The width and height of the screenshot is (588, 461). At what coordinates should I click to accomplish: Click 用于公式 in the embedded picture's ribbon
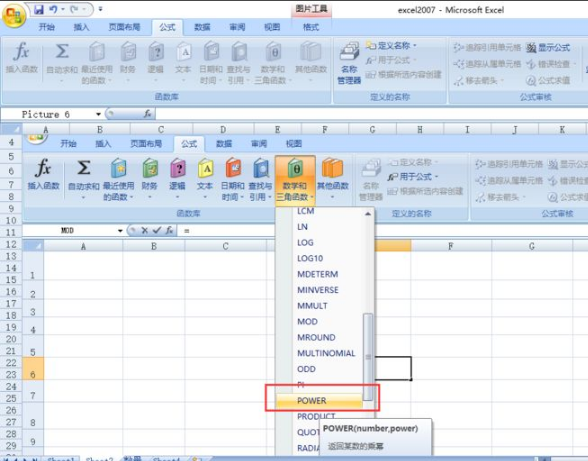click(412, 177)
